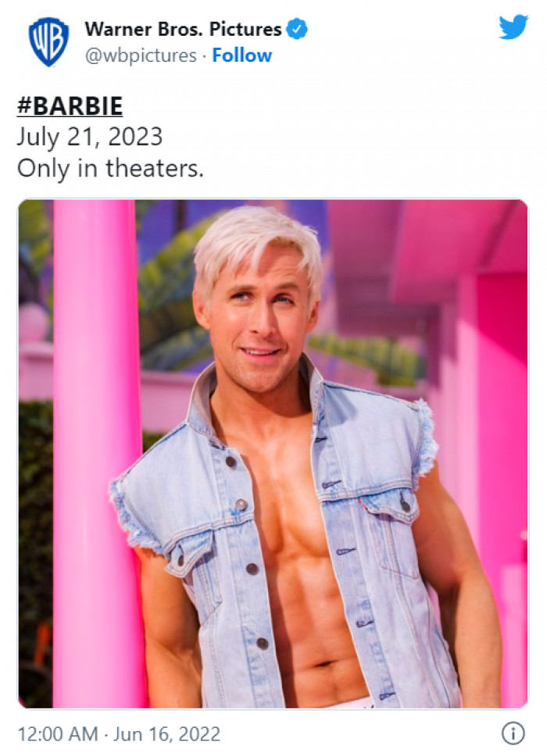This screenshot has width=547, height=756.
Task: Click the blue verified checkmark badge
Action: click(297, 29)
